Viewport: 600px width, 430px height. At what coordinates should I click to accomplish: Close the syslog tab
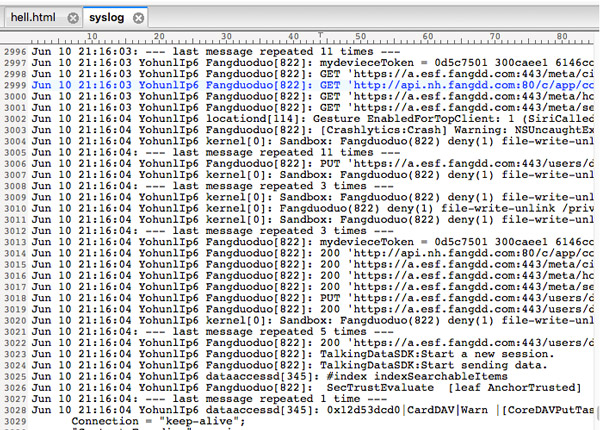(139, 18)
